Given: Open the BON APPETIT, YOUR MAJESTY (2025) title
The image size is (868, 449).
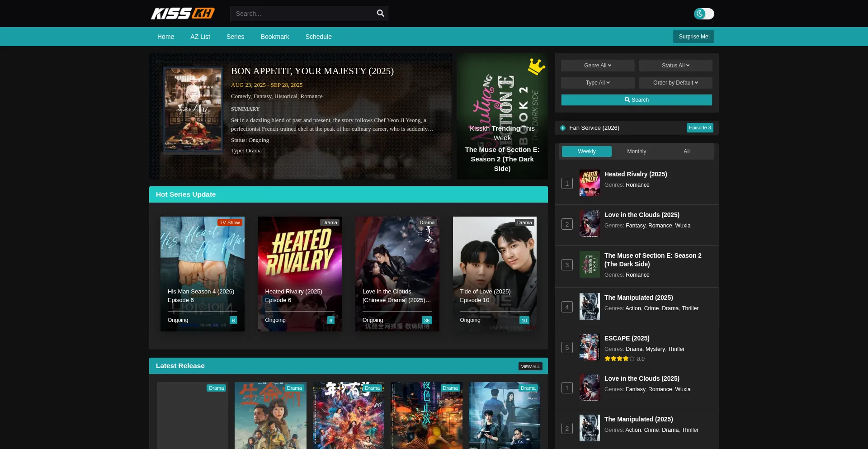Looking at the screenshot, I should coord(312,71).
